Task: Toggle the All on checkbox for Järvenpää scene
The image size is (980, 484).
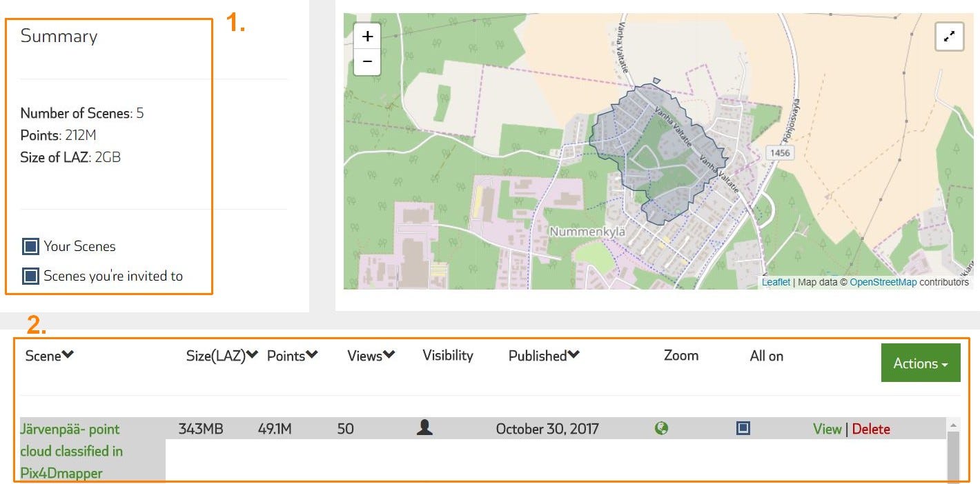Action: click(x=743, y=428)
